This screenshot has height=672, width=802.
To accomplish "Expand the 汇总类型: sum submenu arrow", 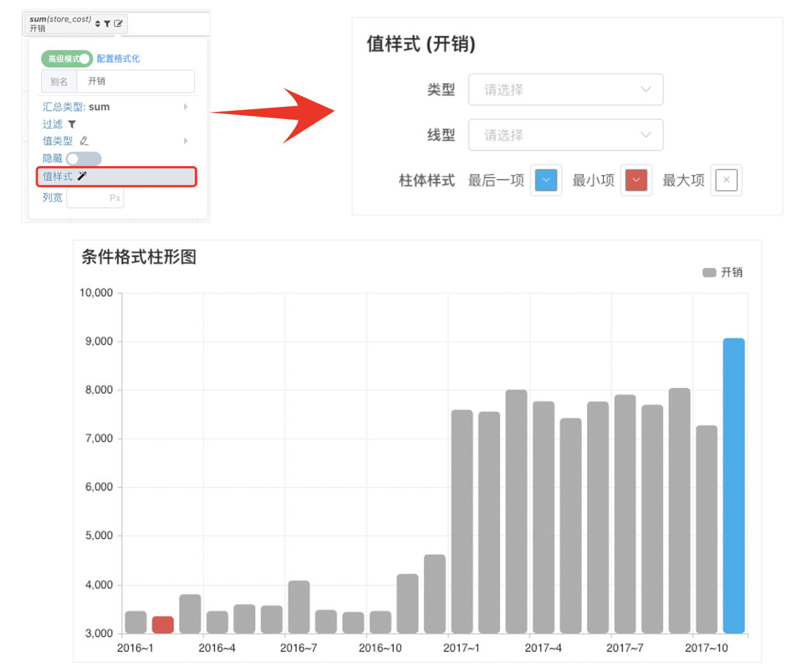I will [186, 107].
